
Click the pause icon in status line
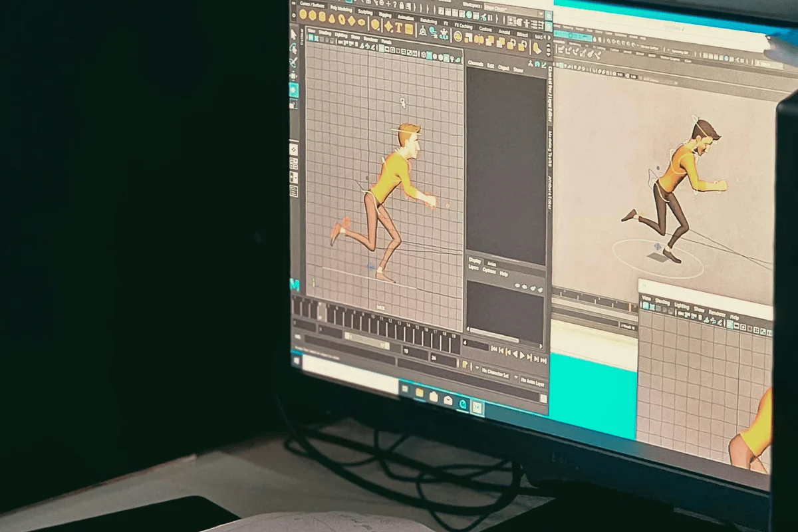490,17
